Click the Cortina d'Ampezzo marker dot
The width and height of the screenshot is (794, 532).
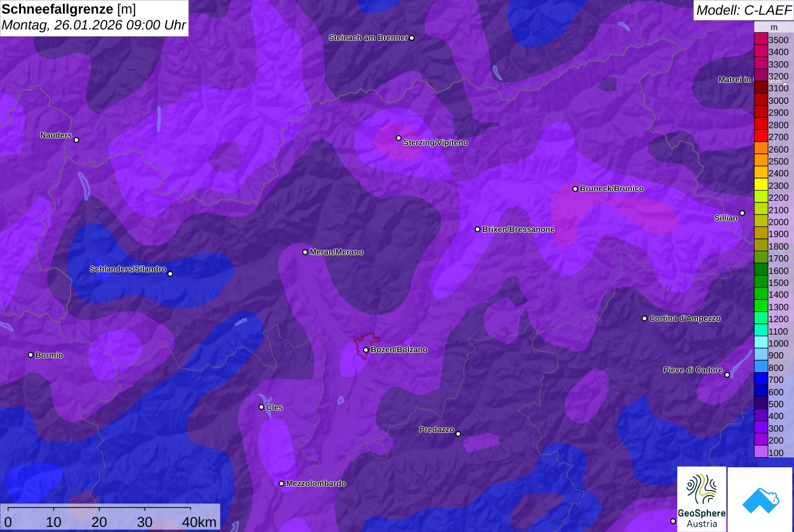pyautogui.click(x=644, y=318)
